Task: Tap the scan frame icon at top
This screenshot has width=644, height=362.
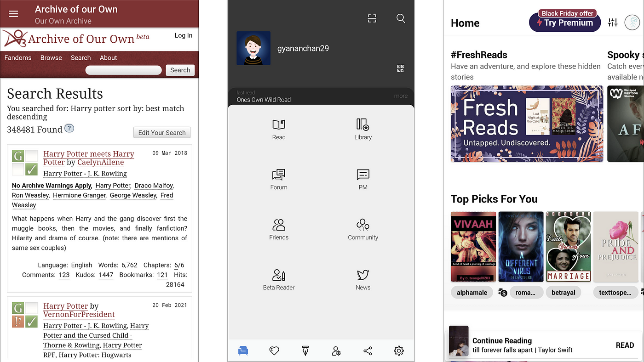Action: pyautogui.click(x=372, y=18)
